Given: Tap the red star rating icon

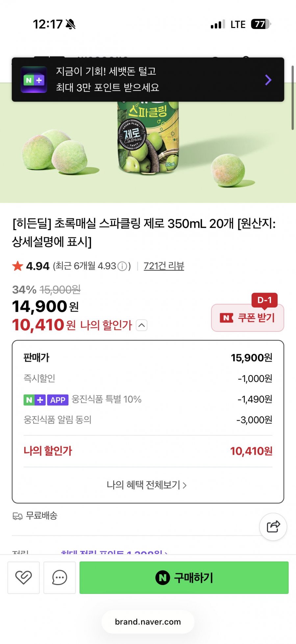Looking at the screenshot, I should (18, 266).
